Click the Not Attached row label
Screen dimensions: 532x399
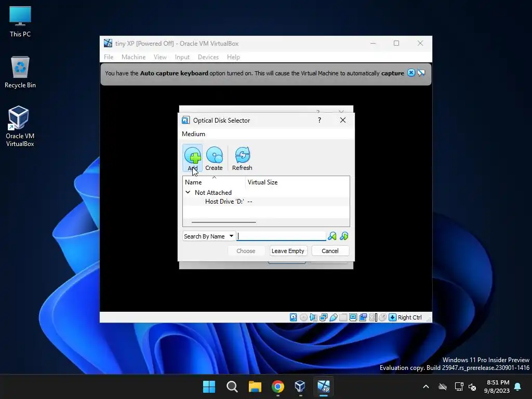(x=213, y=192)
